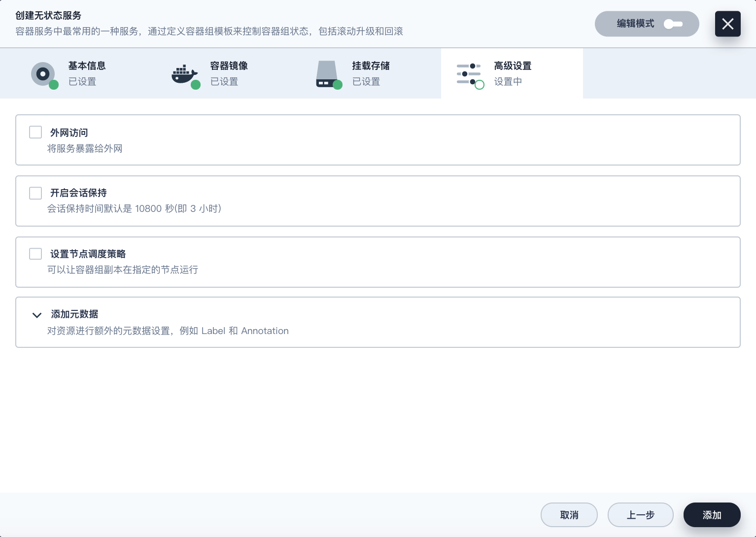Screen dimensions: 756x537
Task: Click the 设置节点调度策略 label text
Action: (x=88, y=254)
